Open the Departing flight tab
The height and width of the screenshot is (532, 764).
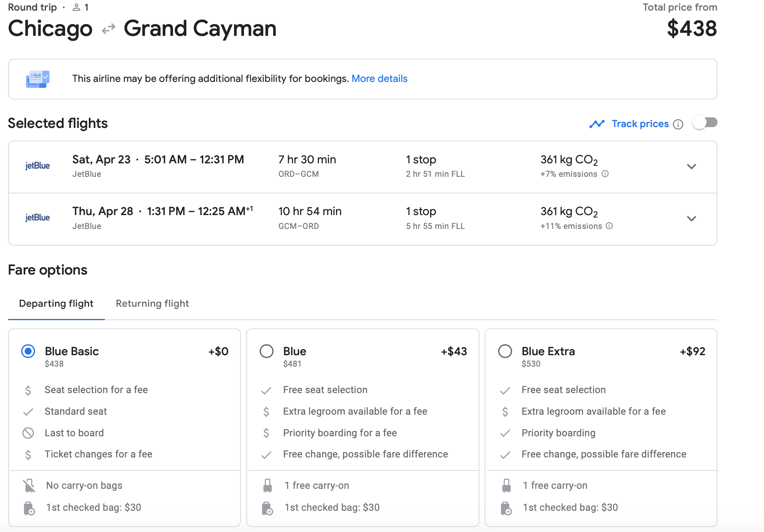(56, 303)
